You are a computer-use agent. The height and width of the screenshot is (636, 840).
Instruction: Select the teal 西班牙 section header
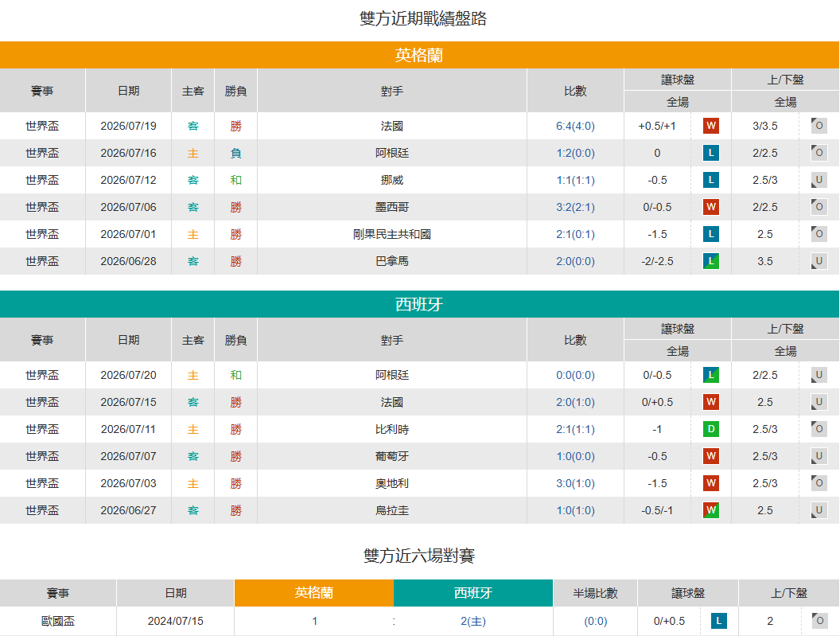(x=419, y=304)
